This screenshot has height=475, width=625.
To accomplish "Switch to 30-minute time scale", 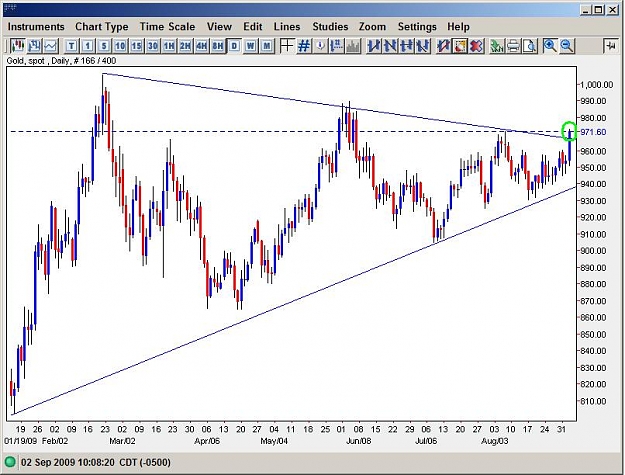I will (153, 46).
